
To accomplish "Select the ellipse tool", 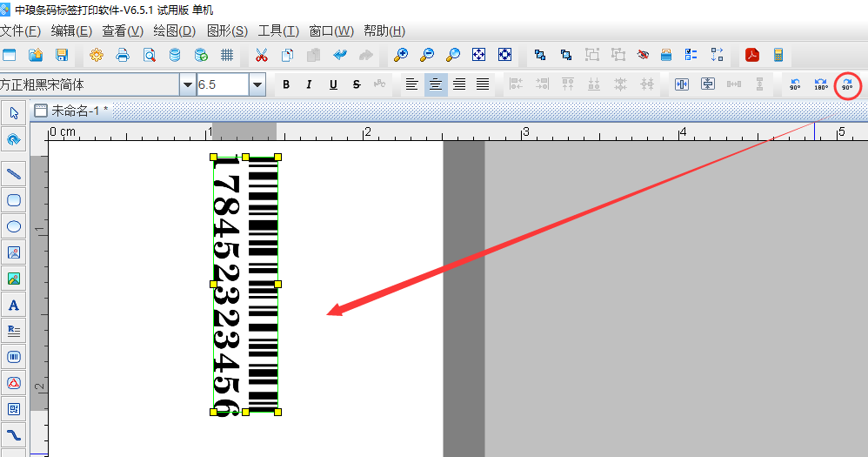I will pyautogui.click(x=14, y=226).
